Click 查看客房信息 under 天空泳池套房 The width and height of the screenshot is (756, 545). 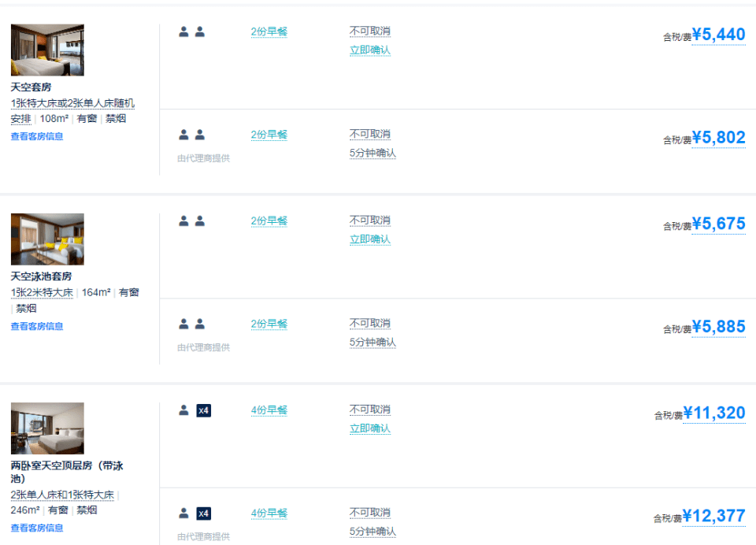pos(37,327)
